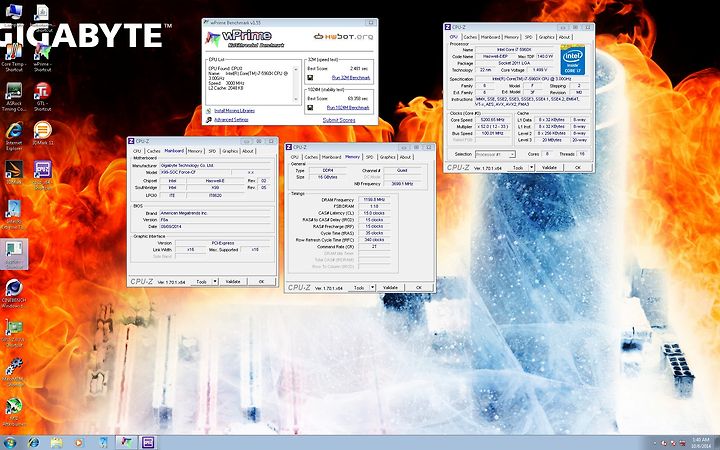The image size is (720, 450).
Task: Open Tools dropdown arrow in the Memory window
Action: click(372, 287)
